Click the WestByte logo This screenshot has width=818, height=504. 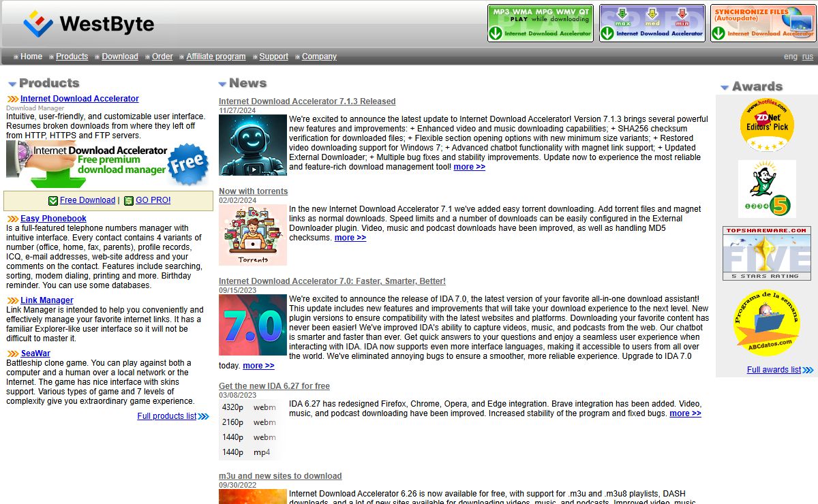point(89,24)
